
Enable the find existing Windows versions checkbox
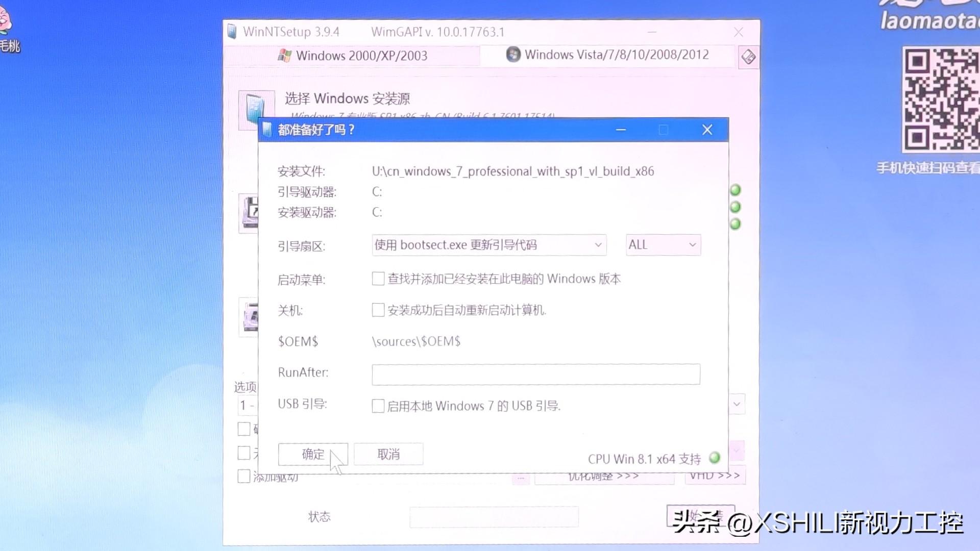(378, 279)
